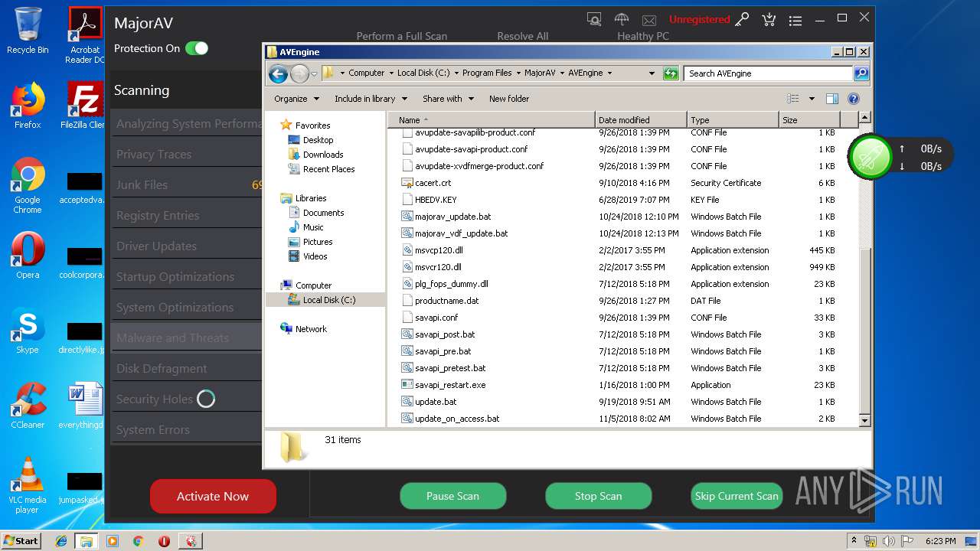This screenshot has width=980, height=551.
Task: Open the Skype desktop icon
Action: (28, 332)
